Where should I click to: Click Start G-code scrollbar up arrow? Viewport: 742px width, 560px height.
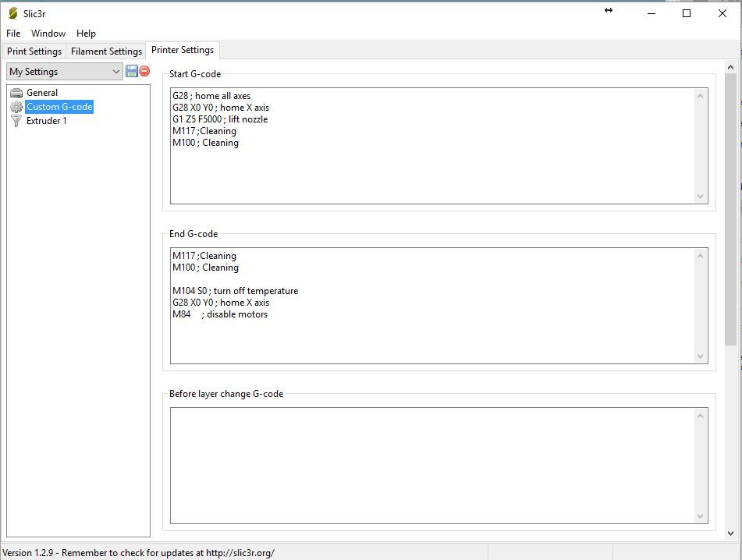click(701, 96)
